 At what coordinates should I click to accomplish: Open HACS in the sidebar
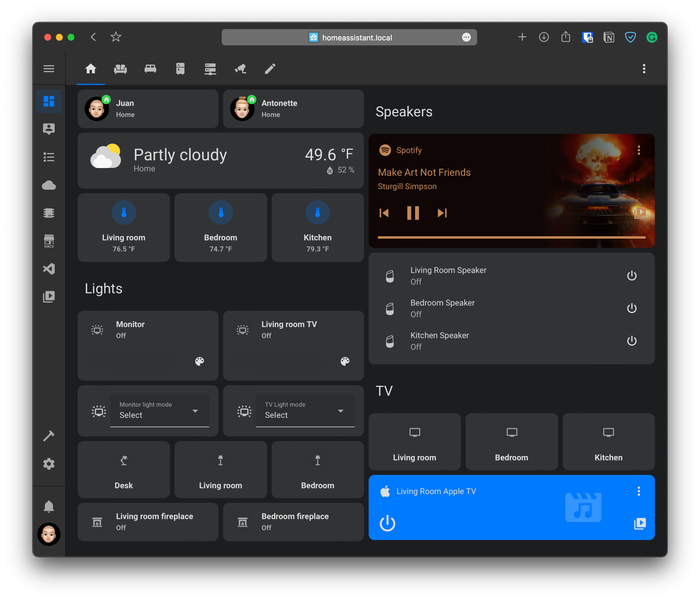click(x=49, y=241)
